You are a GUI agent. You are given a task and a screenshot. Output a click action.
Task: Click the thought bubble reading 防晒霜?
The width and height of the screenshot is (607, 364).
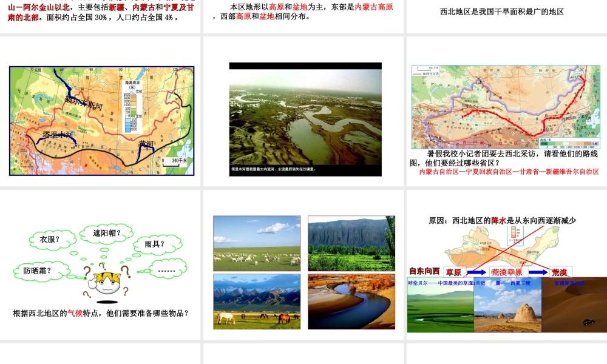[41, 271]
